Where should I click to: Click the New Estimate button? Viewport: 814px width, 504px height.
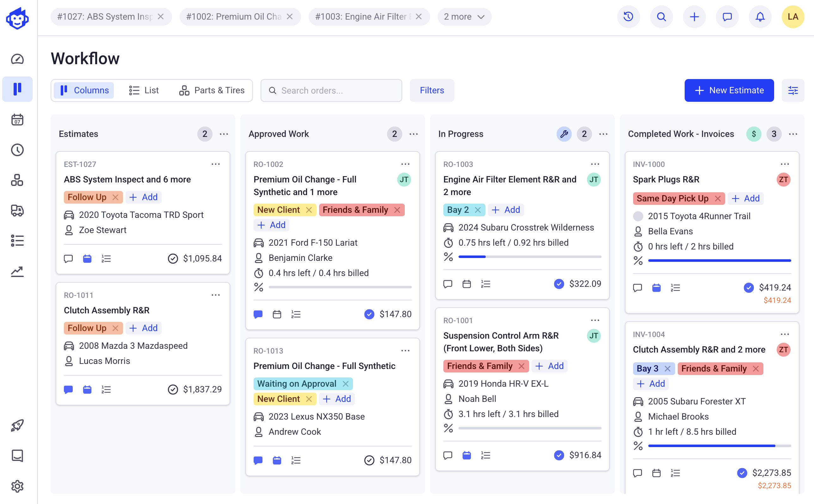click(729, 90)
